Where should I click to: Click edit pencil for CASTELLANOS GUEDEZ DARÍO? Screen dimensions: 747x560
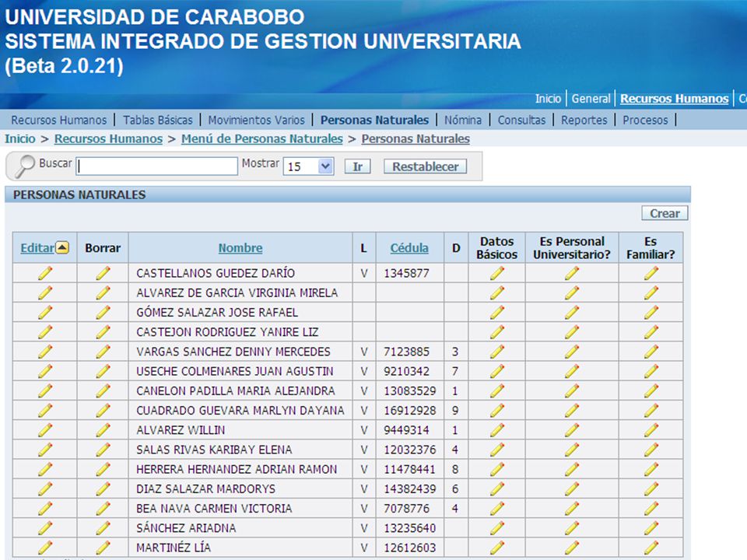pyautogui.click(x=45, y=273)
